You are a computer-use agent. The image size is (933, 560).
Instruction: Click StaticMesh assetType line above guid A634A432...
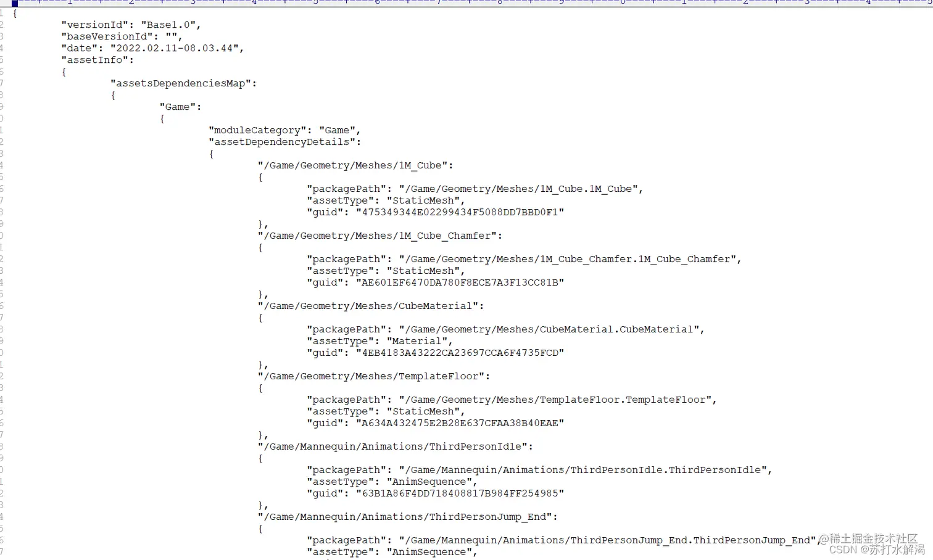point(386,412)
